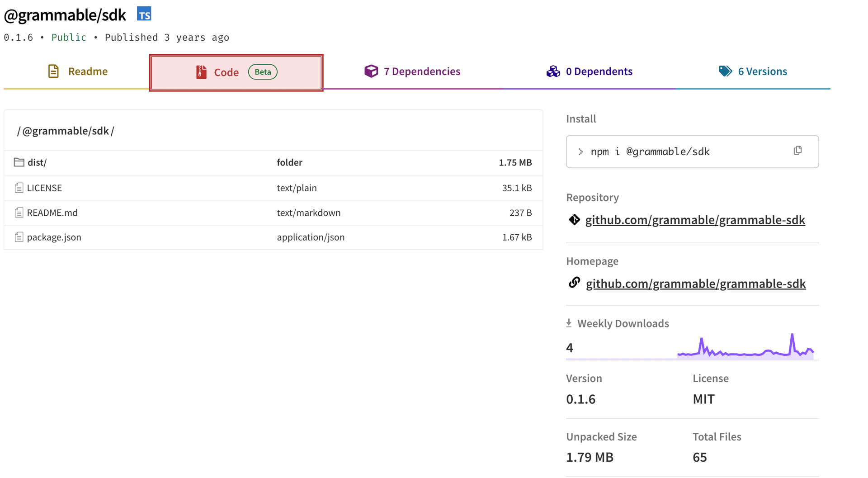The width and height of the screenshot is (868, 478).
Task: Click the folder icon next to dist/
Action: (x=19, y=162)
